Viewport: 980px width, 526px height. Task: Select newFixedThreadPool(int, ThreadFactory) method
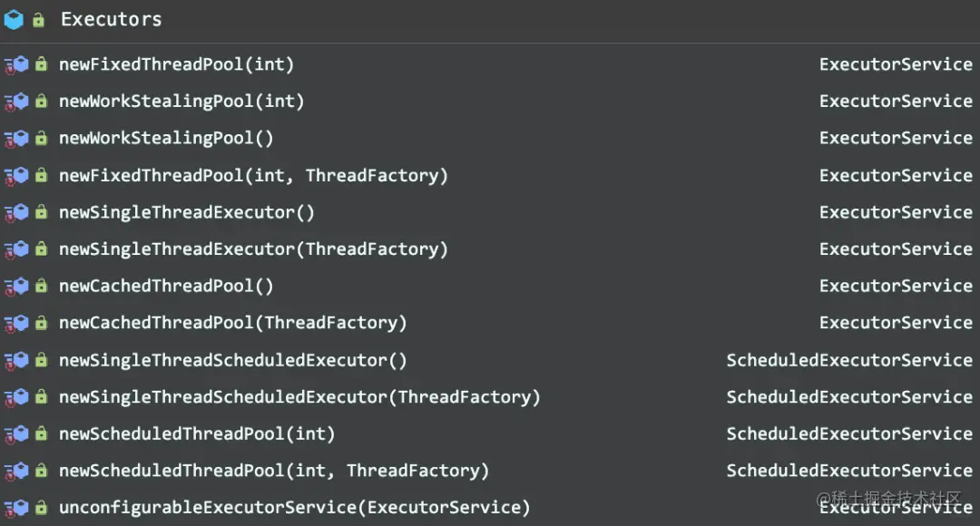(490, 176)
